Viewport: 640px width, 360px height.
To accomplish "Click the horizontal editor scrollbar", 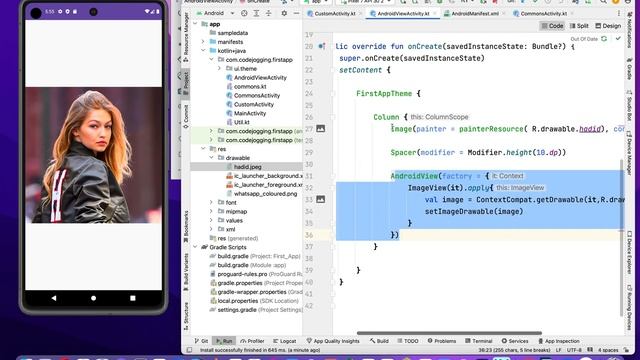I will pyautogui.click(x=449, y=333).
